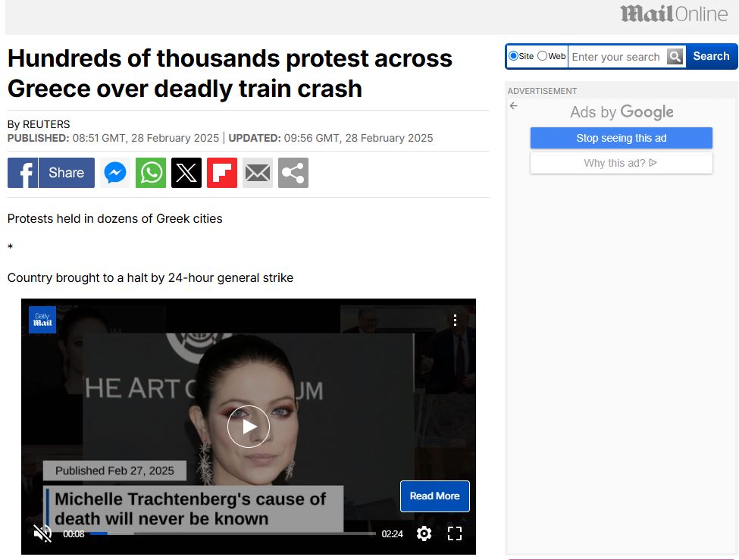Click 'Stop seeing this ad' button

pos(621,138)
